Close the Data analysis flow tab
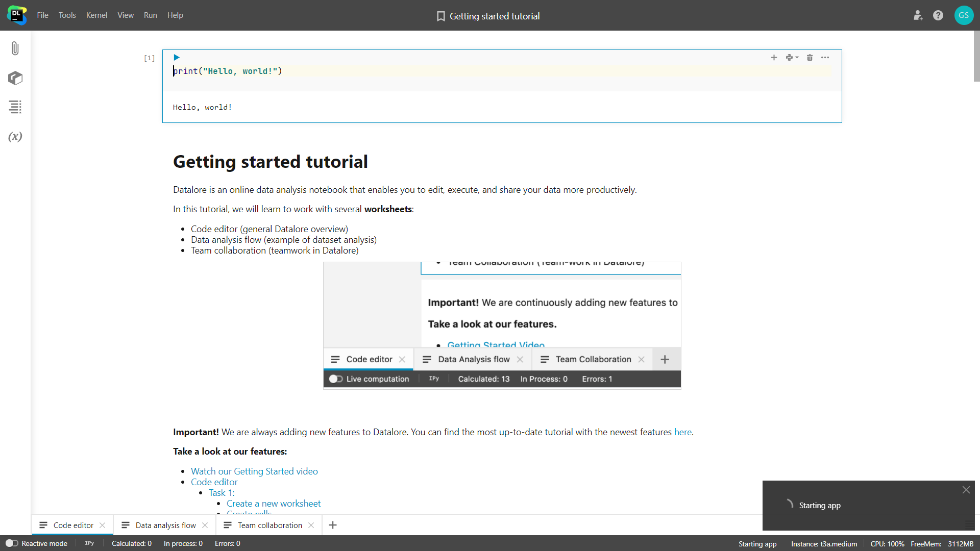 205,525
